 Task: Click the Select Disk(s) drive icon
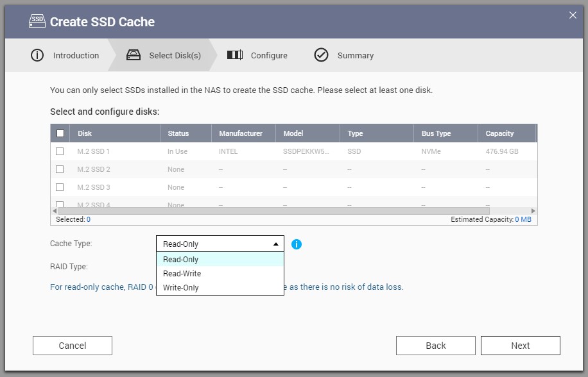click(134, 55)
